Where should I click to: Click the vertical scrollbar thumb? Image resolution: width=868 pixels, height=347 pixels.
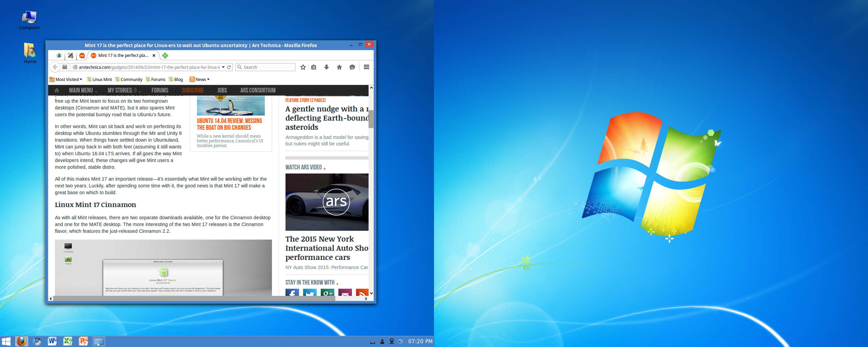(371, 119)
